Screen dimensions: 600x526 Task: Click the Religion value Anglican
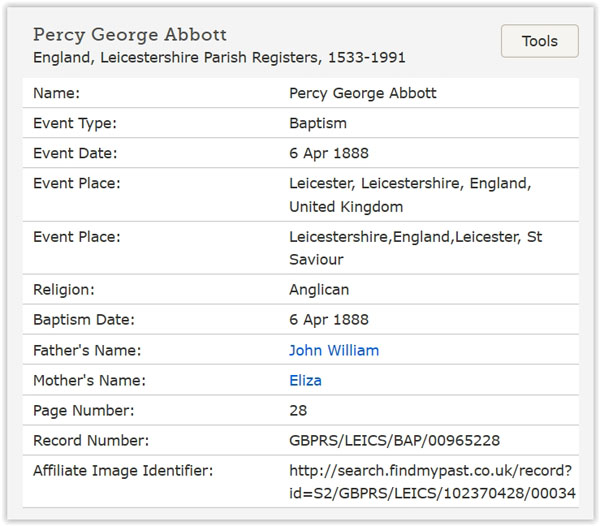319,290
